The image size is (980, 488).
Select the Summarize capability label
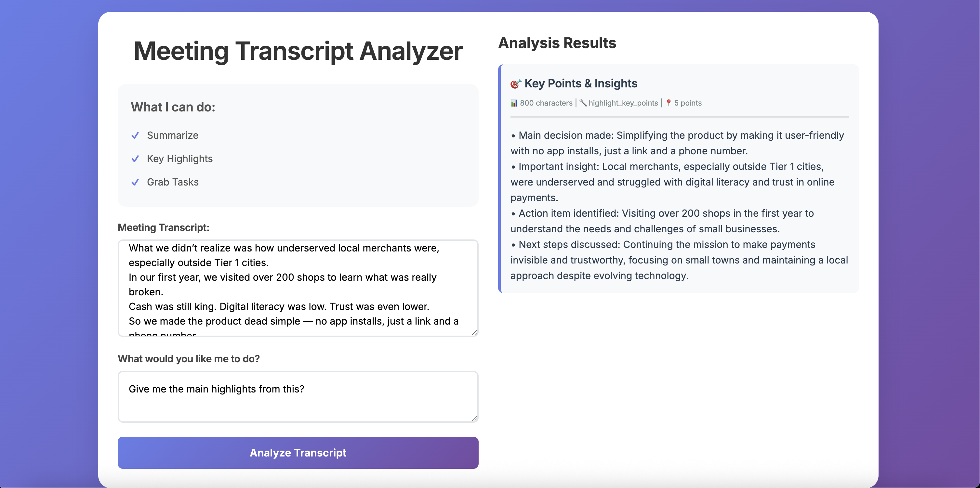(x=172, y=136)
